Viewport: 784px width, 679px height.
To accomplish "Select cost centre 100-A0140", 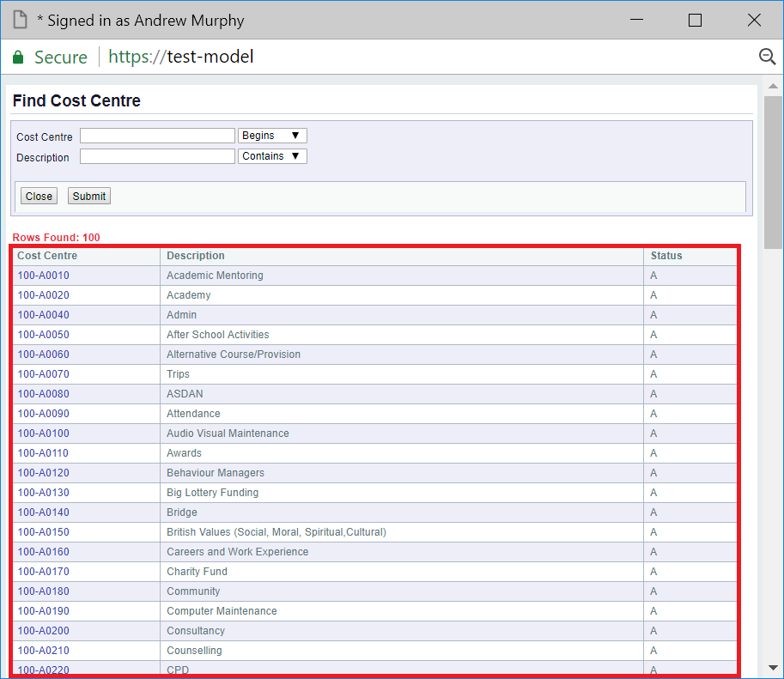I will (44, 512).
